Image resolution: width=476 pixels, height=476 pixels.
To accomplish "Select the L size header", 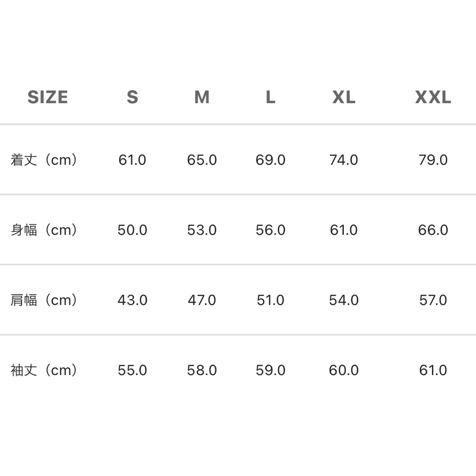I will click(x=270, y=97).
